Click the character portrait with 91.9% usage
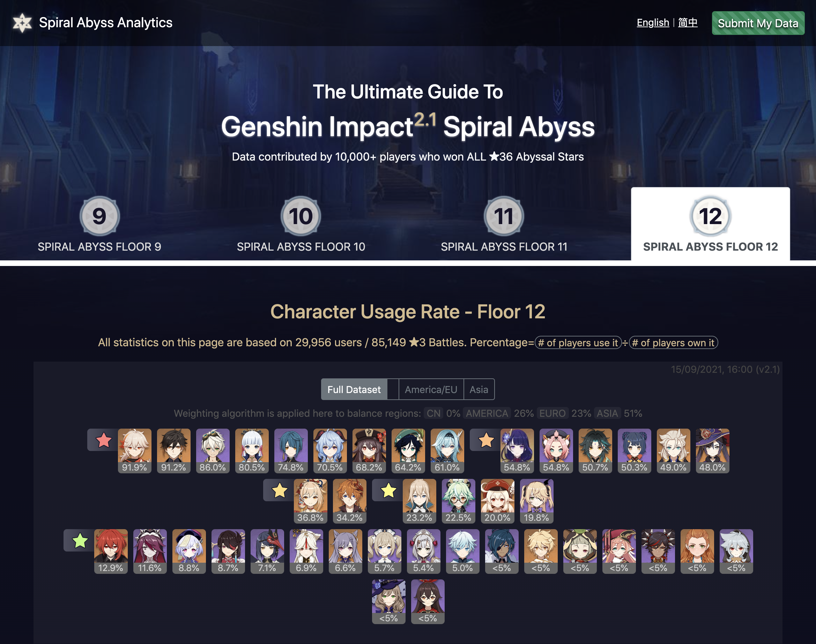The image size is (816, 644). point(135,451)
